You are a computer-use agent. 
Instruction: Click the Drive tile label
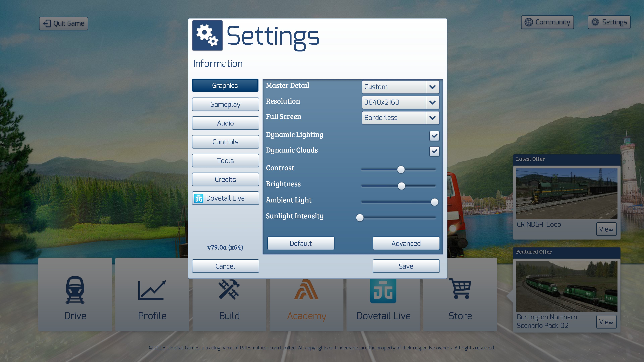click(75, 316)
